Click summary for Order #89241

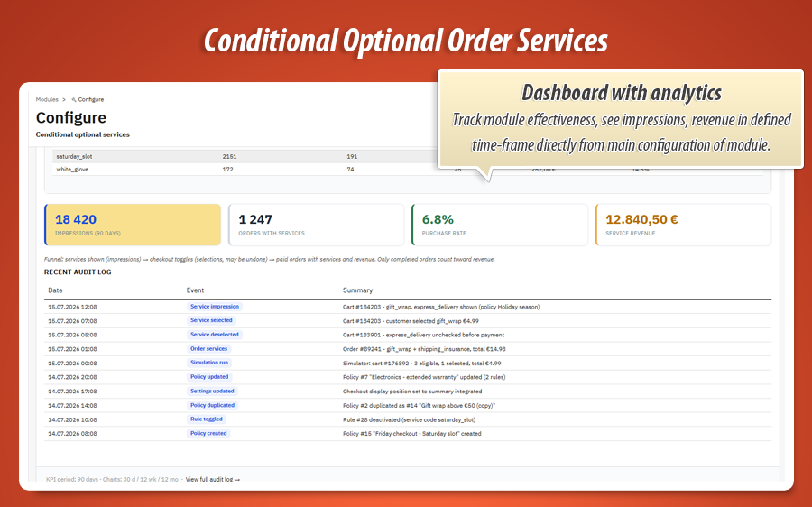coord(424,349)
